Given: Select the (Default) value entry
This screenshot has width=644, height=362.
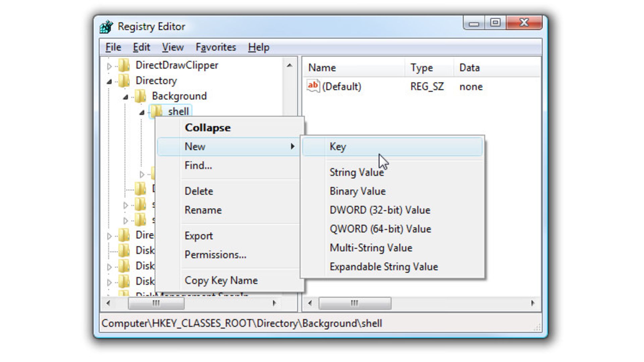Looking at the screenshot, I should click(341, 86).
